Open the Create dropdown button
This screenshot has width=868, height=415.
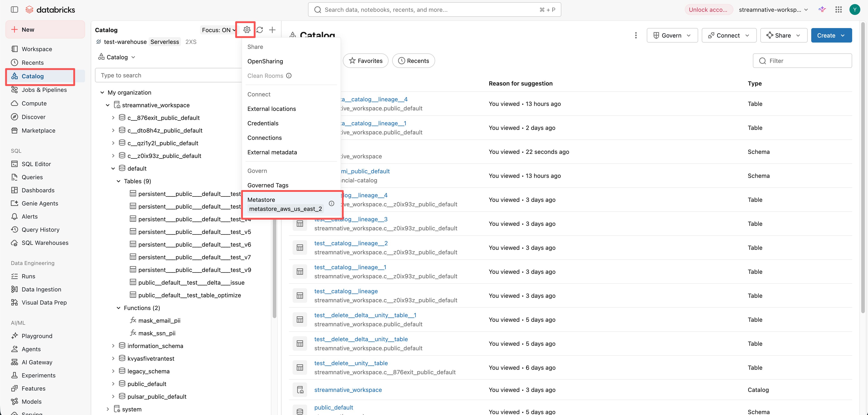coord(831,35)
